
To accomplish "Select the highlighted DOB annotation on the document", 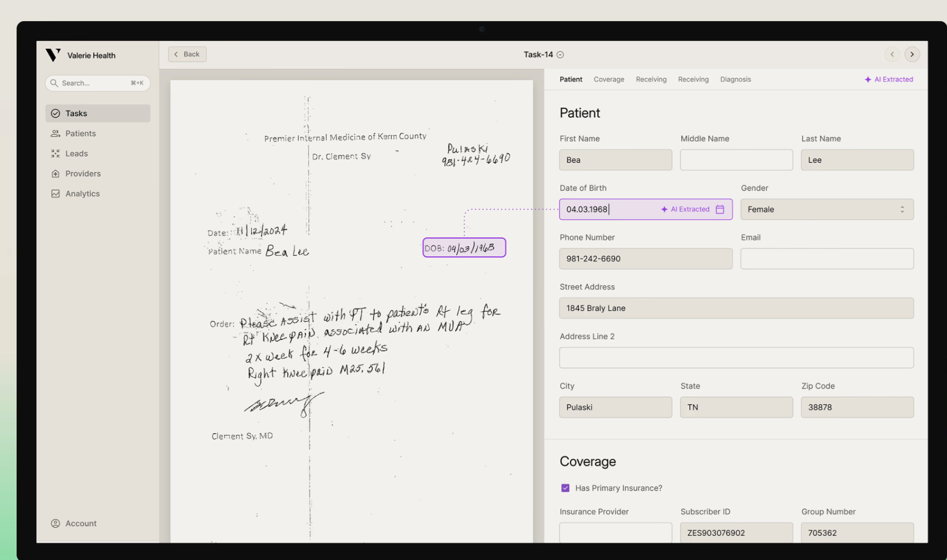I will pyautogui.click(x=464, y=247).
